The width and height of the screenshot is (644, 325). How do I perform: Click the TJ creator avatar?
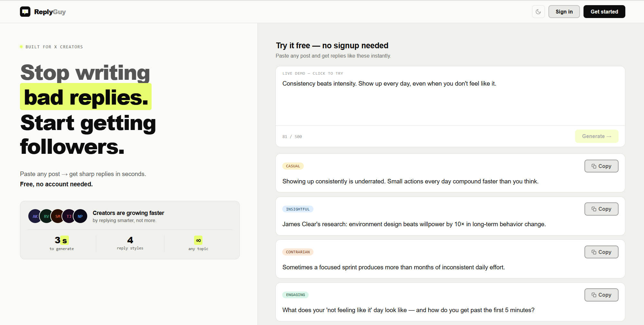pos(69,216)
